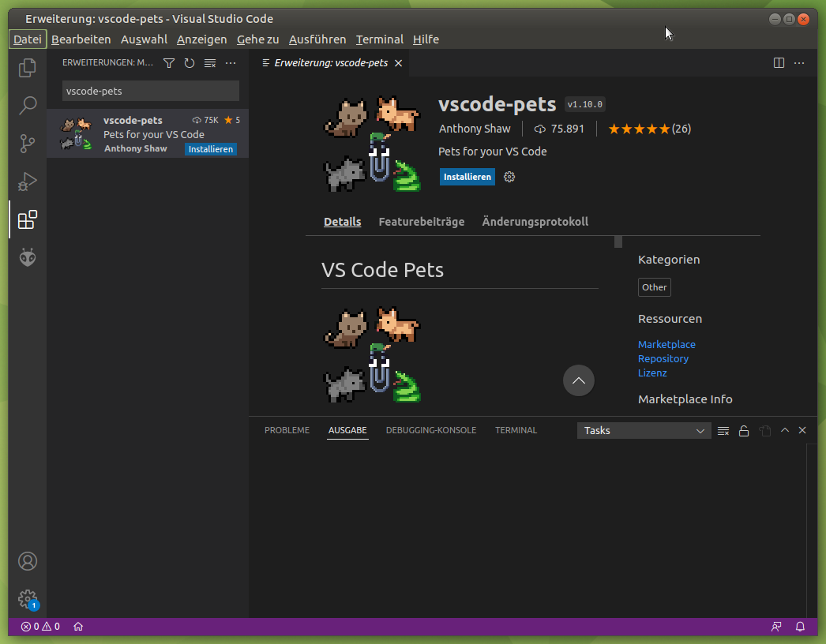Focus the extensions search field
826x644 pixels.
point(151,91)
